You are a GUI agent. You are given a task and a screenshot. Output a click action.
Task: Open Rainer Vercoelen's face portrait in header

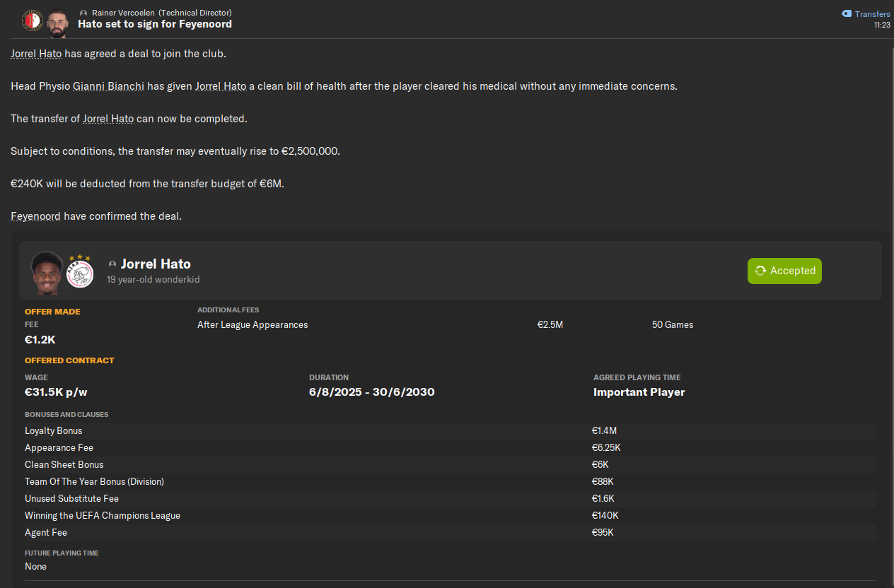coord(58,23)
